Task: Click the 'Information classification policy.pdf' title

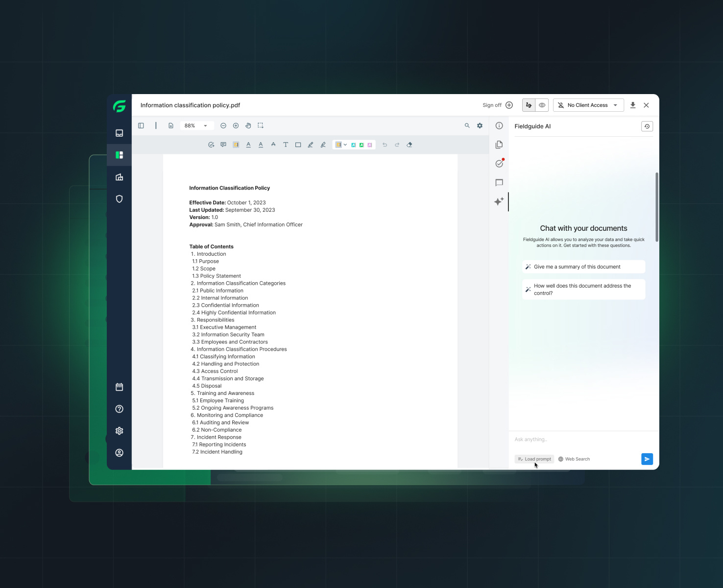Action: tap(190, 105)
